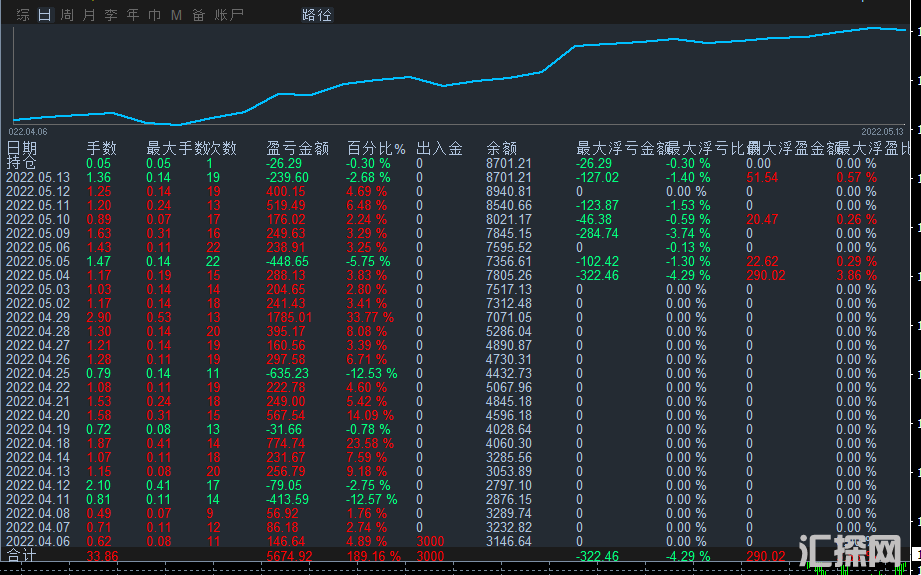
Task: Open the 币 currency tab
Action: [154, 15]
